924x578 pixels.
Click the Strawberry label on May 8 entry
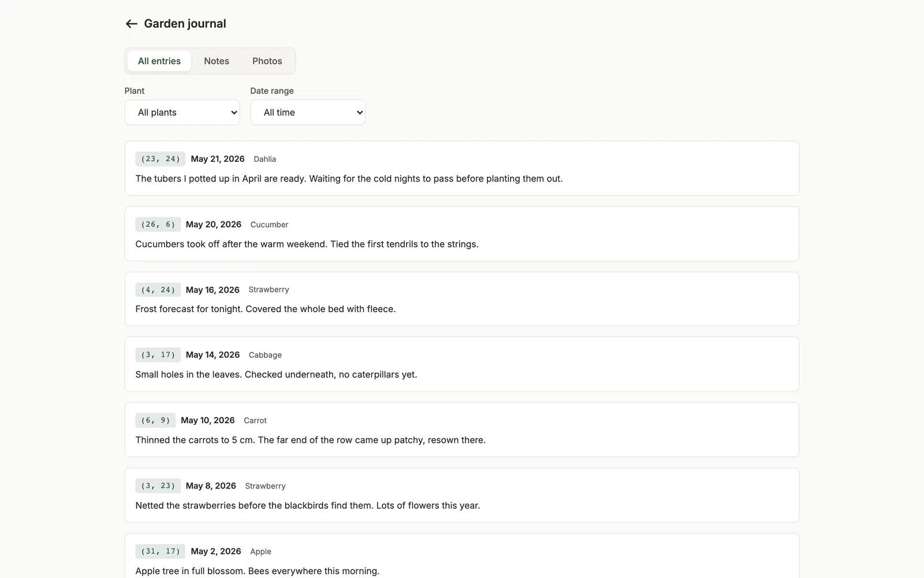[x=265, y=486]
